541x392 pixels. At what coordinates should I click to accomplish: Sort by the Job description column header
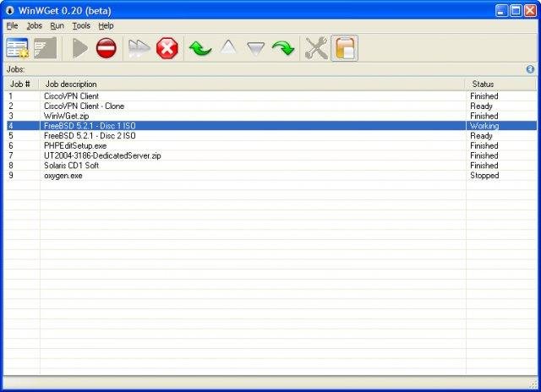(253, 84)
